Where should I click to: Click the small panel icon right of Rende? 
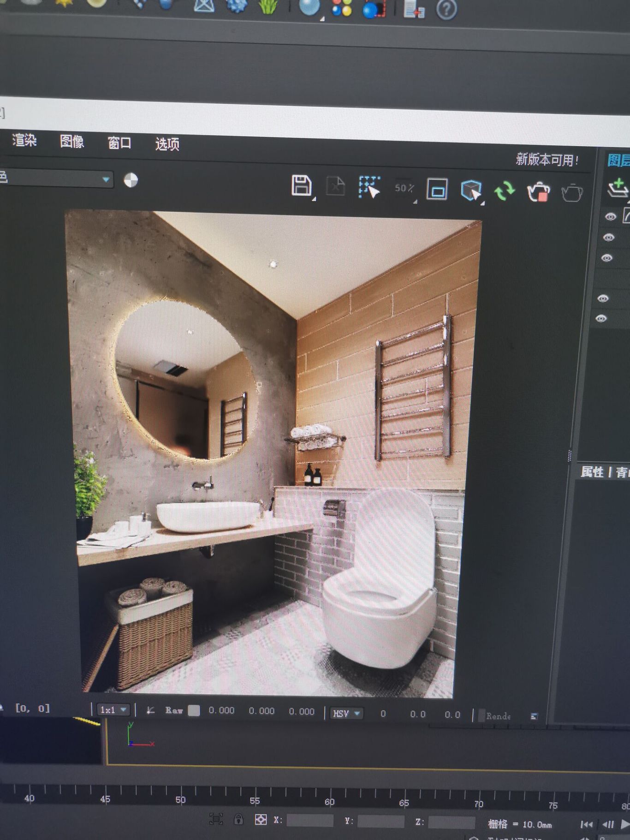[x=534, y=716]
